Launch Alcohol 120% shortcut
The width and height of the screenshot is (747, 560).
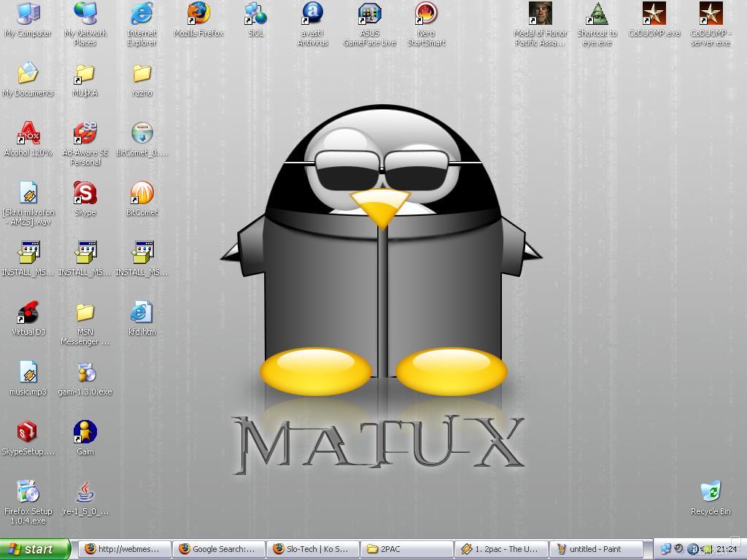coord(28,139)
